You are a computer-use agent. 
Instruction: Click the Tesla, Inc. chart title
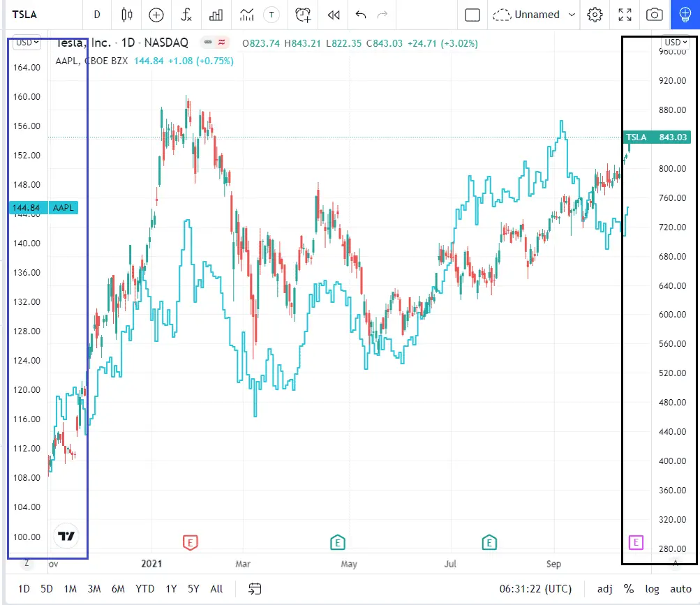click(x=83, y=43)
